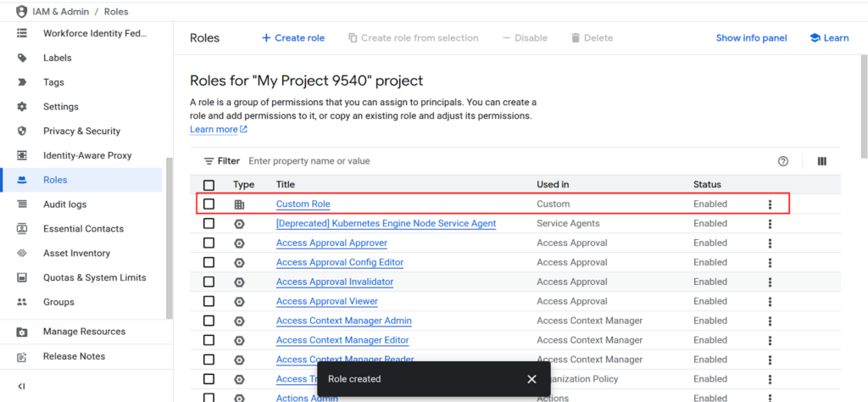
Task: Click the page vertical scrollbar
Action: tap(864, 106)
